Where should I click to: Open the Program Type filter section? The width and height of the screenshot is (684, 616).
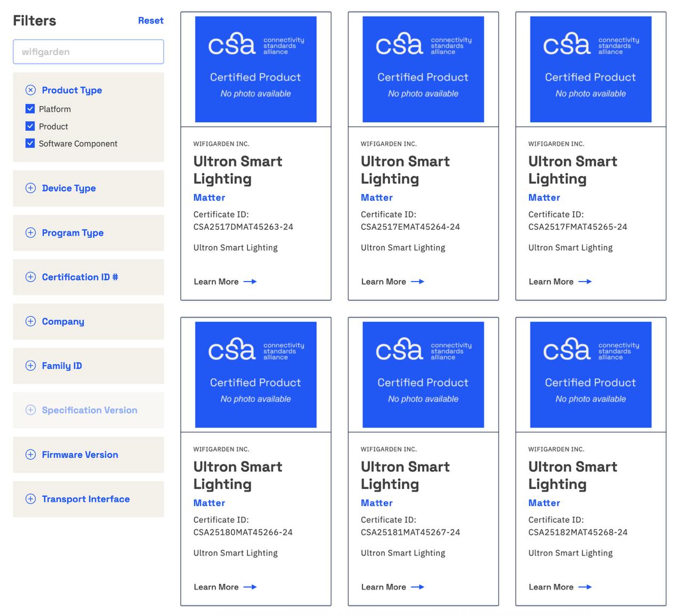pyautogui.click(x=88, y=233)
